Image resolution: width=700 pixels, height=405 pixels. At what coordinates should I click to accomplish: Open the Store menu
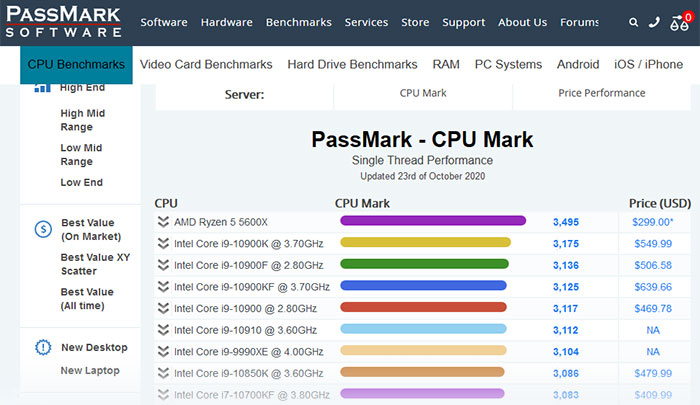tap(415, 22)
